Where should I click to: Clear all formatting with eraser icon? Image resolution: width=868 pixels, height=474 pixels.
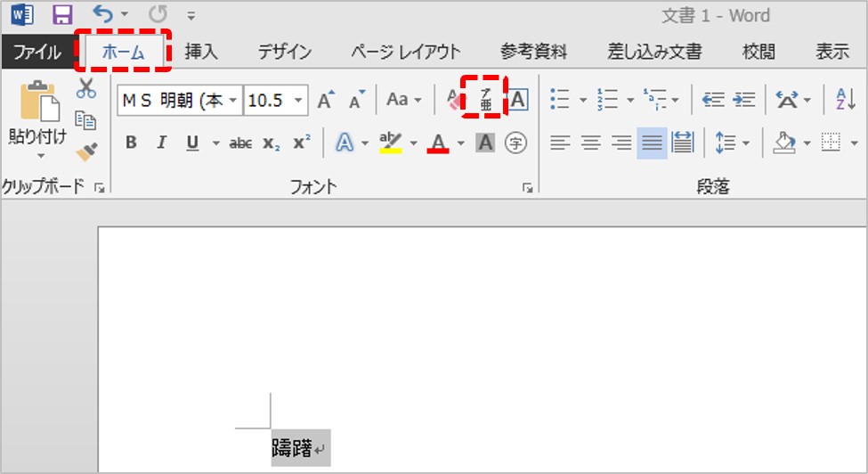click(x=453, y=100)
